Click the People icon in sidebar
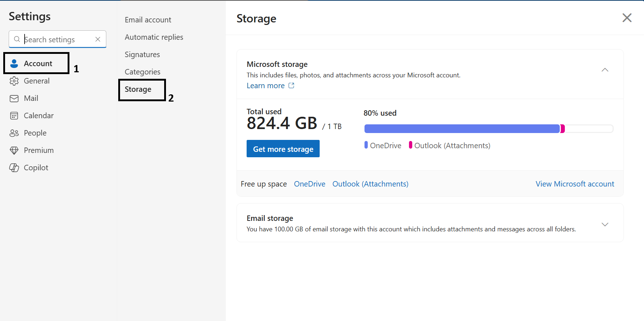 14,133
